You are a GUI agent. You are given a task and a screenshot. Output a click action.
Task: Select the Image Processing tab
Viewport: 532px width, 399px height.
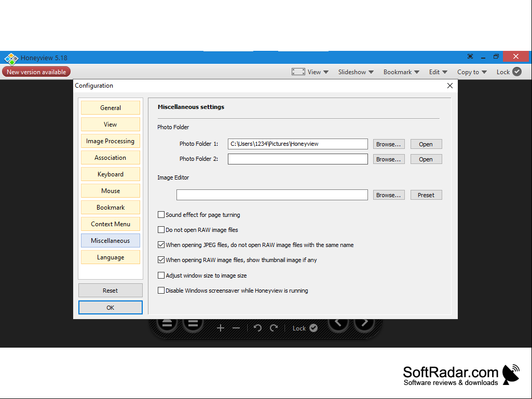(x=111, y=141)
